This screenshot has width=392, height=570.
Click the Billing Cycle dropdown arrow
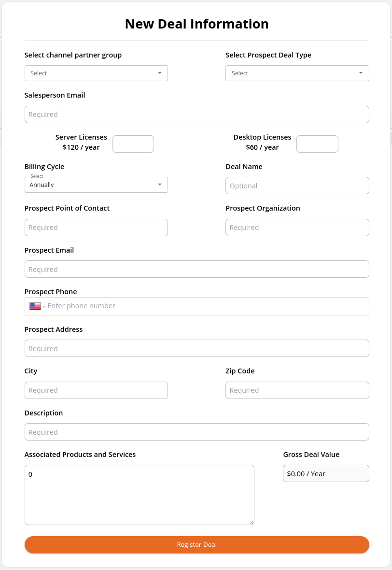(x=159, y=185)
